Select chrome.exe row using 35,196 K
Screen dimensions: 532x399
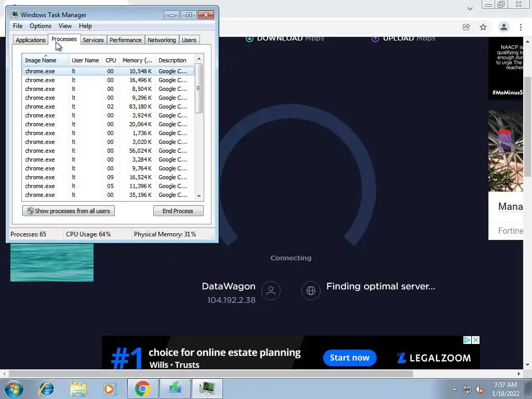coord(108,195)
